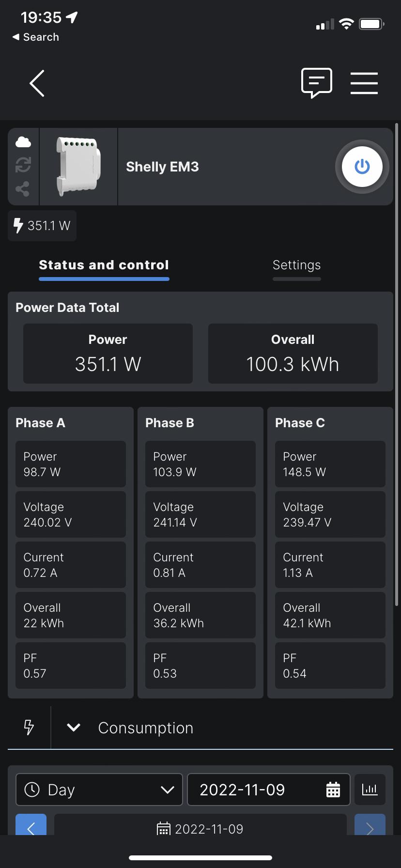Tap the sync arrows icon
Screen dimensions: 401x868
(x=23, y=165)
